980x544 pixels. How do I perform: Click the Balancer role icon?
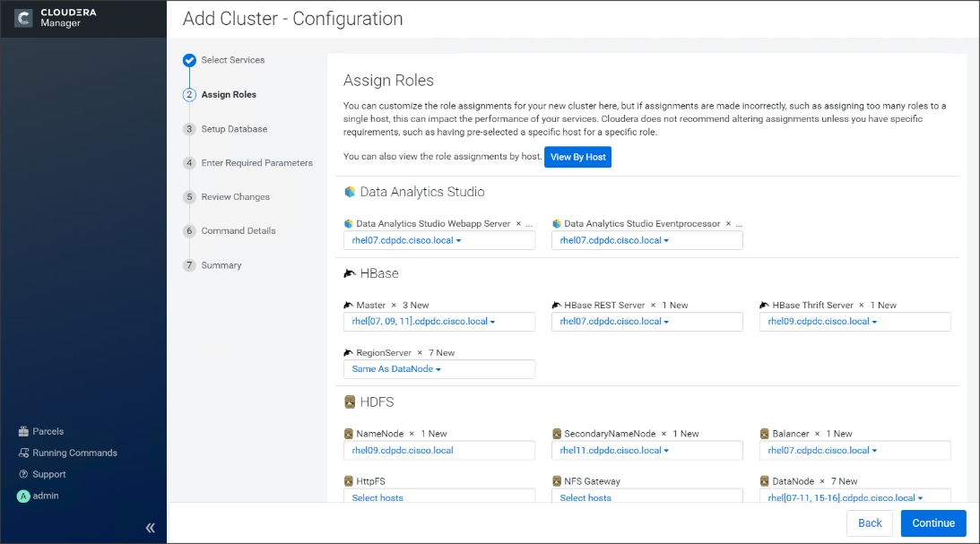pyautogui.click(x=765, y=434)
